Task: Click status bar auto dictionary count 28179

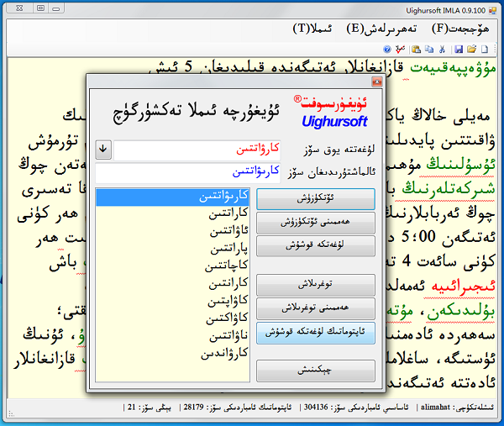Action: [x=237, y=408]
